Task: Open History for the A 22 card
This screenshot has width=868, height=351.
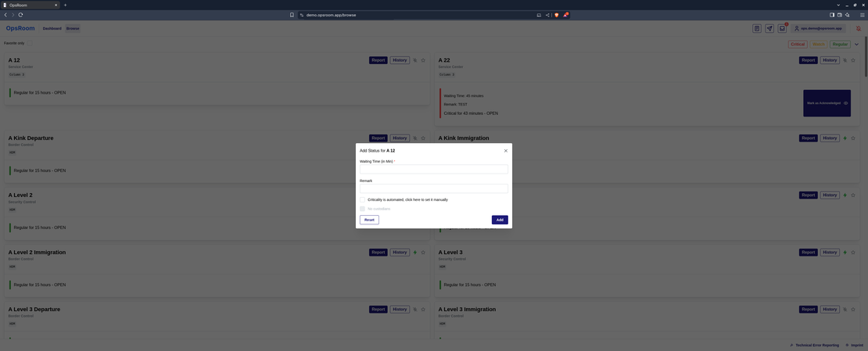Action: 830,60
